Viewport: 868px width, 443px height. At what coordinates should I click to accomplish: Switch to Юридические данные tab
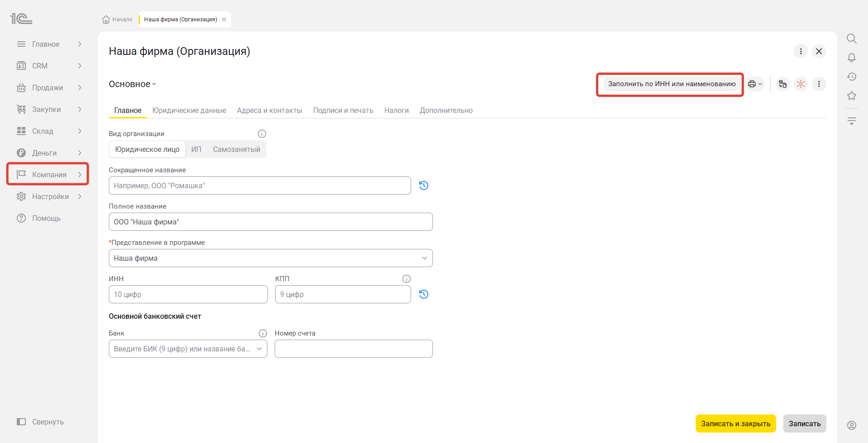coord(189,110)
